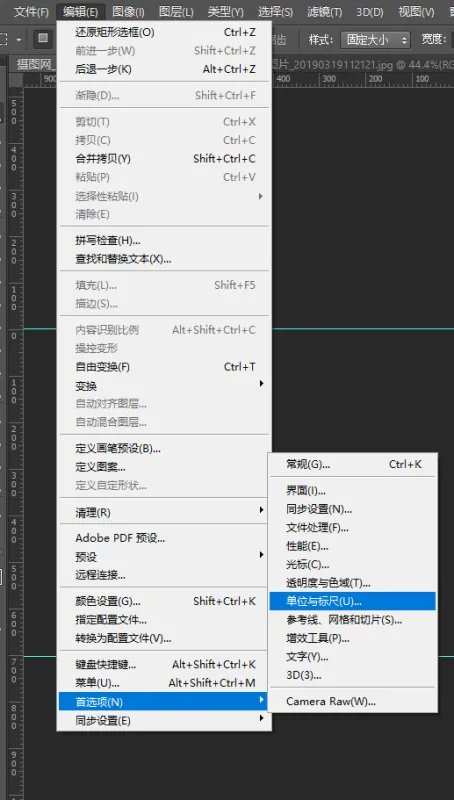The image size is (454, 800).
Task: Expand the 清理(R) submenu
Action: coord(164,512)
